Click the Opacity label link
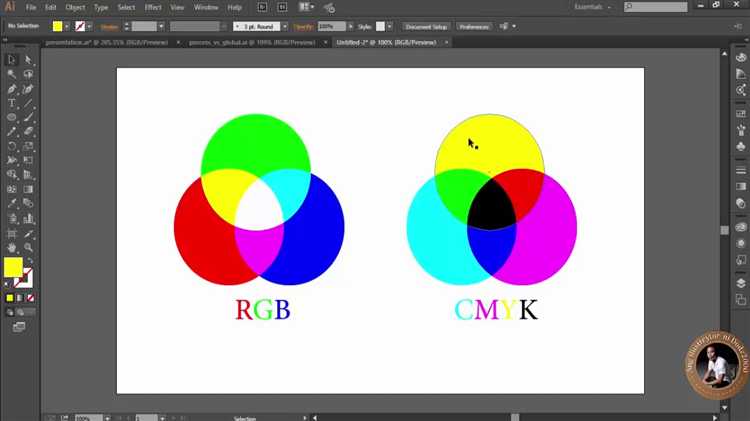This screenshot has width=750, height=421. pos(303,27)
